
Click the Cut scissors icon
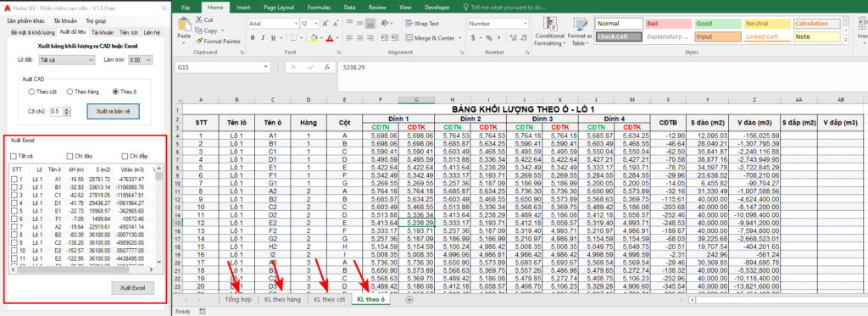pyautogui.click(x=199, y=20)
